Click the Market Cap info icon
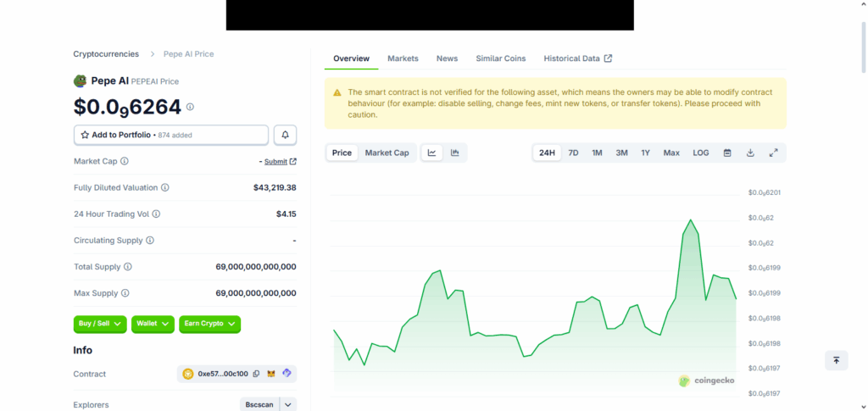 (x=125, y=161)
